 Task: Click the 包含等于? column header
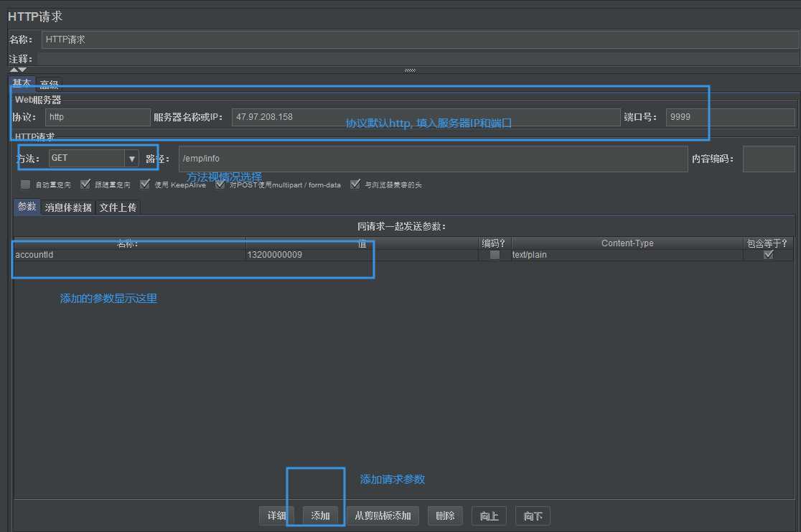[768, 243]
